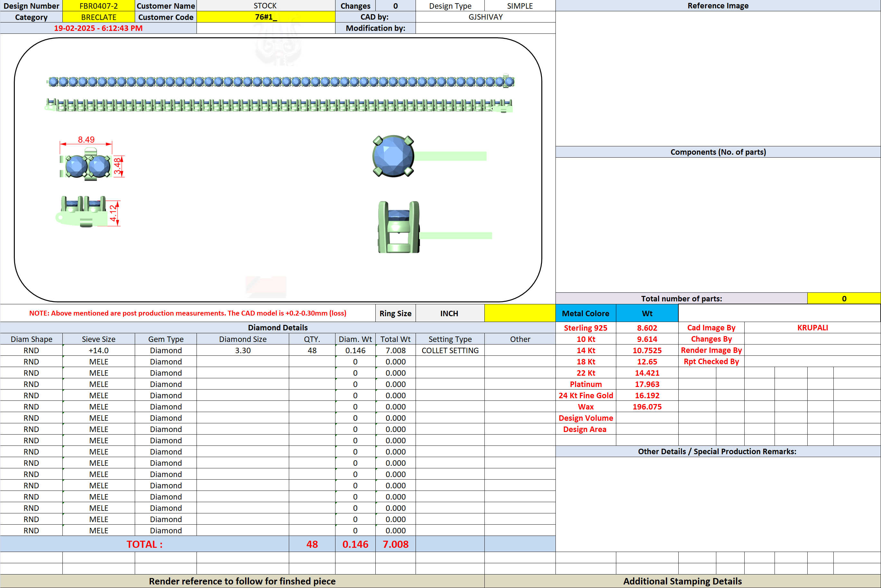Click the TOTAL : label
The height and width of the screenshot is (588, 881).
(144, 544)
